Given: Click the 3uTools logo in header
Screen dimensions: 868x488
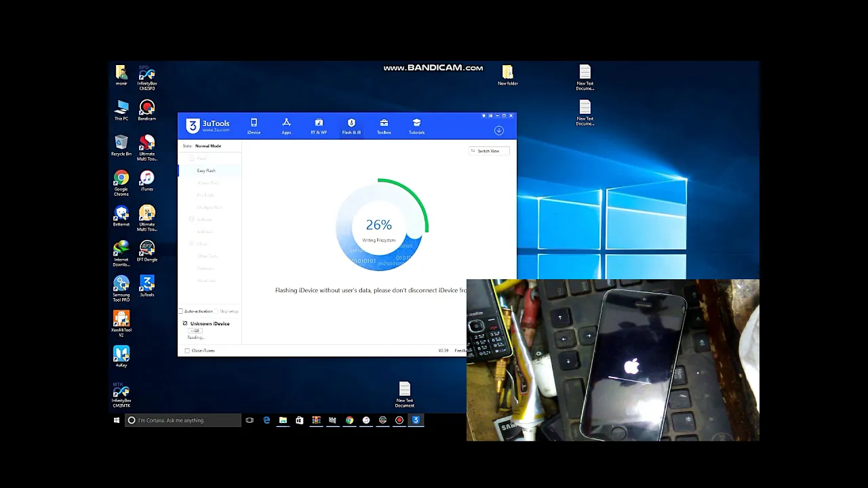Looking at the screenshot, I should click(208, 125).
